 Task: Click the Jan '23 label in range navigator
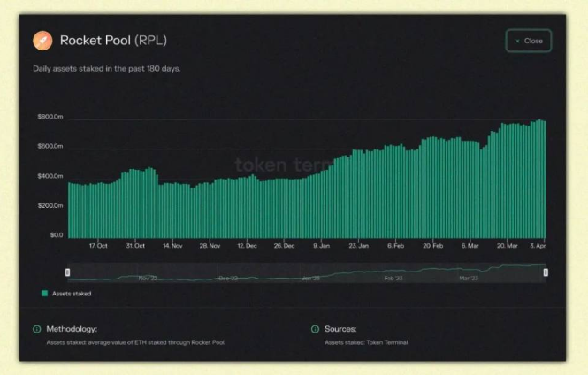tap(310, 279)
